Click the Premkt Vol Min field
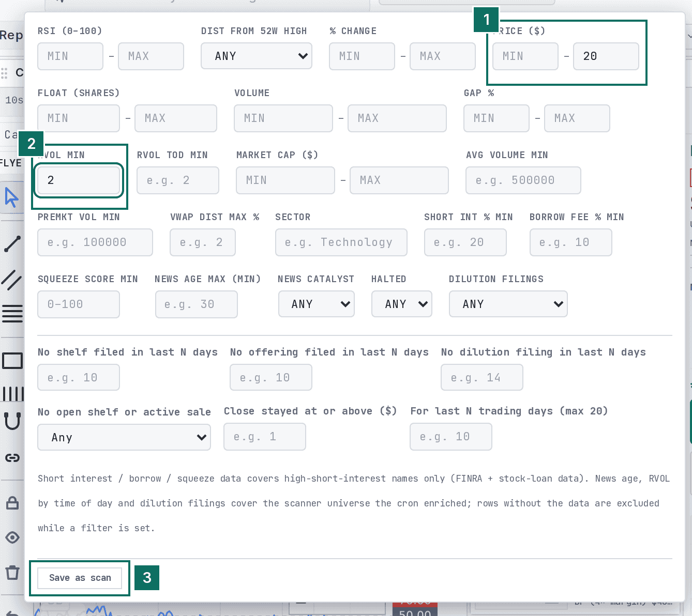 click(x=95, y=242)
